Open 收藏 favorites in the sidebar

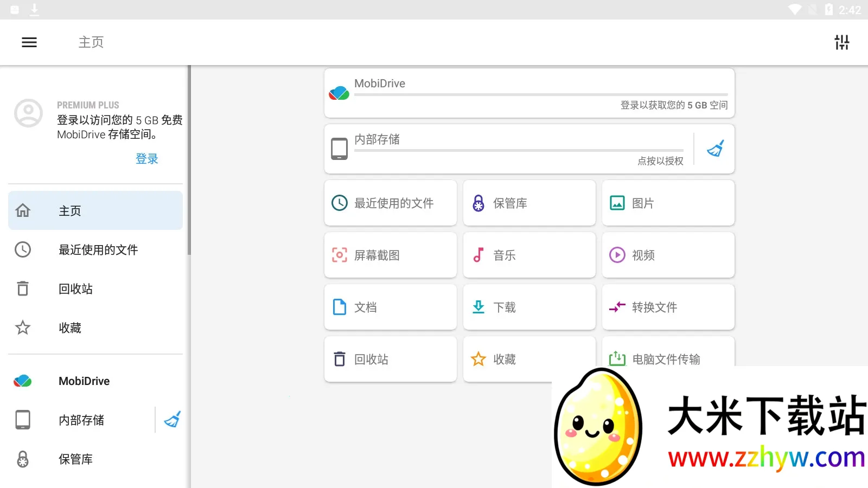[95, 328]
